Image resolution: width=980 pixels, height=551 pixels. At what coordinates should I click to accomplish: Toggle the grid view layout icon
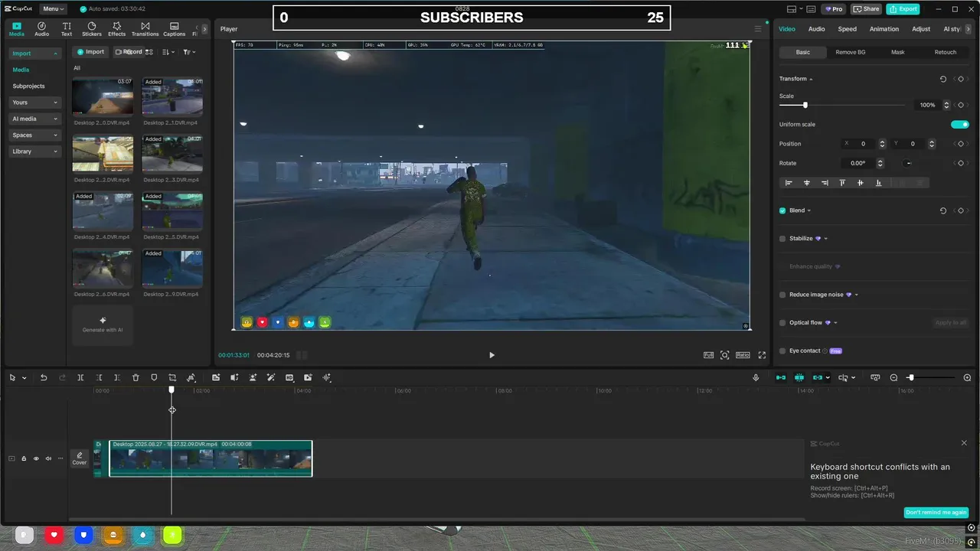coord(149,52)
